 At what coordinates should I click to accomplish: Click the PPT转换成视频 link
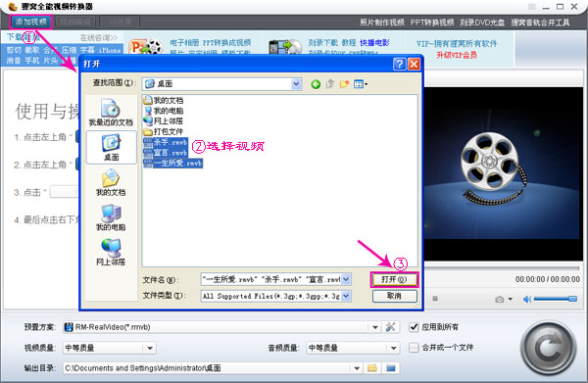(x=226, y=43)
